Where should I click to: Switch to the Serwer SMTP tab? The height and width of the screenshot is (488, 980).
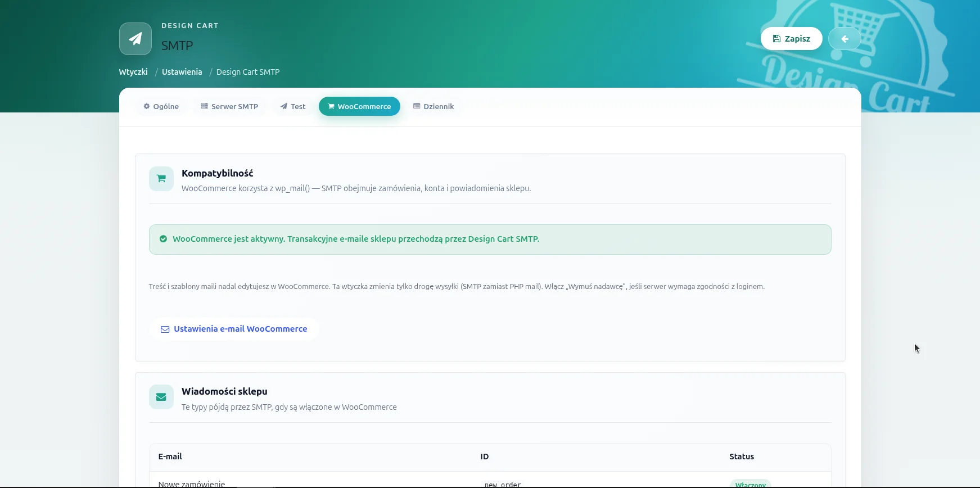coord(229,106)
